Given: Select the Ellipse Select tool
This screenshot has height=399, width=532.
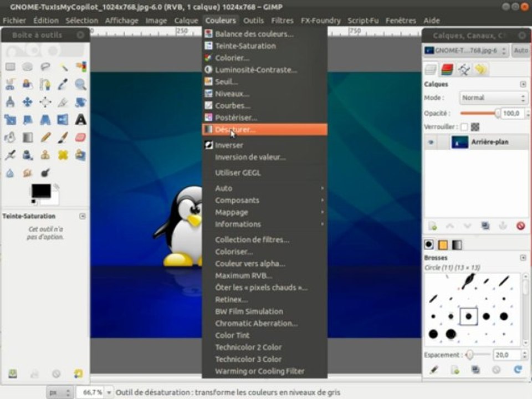Looking at the screenshot, I should (x=28, y=66).
